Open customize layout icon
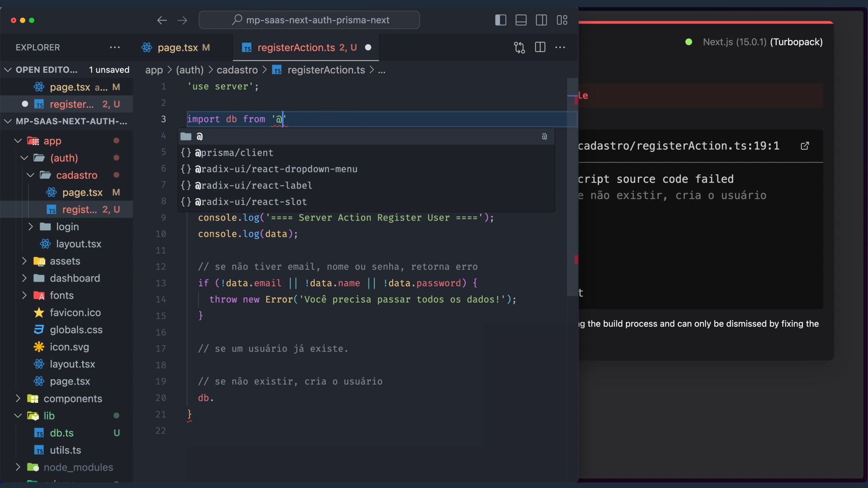Screen dimensions: 868x488 562,20
